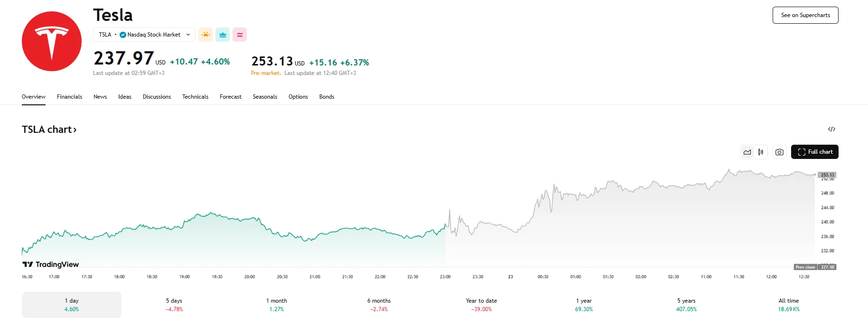Go to the Forecast tab
The image size is (868, 324).
231,97
